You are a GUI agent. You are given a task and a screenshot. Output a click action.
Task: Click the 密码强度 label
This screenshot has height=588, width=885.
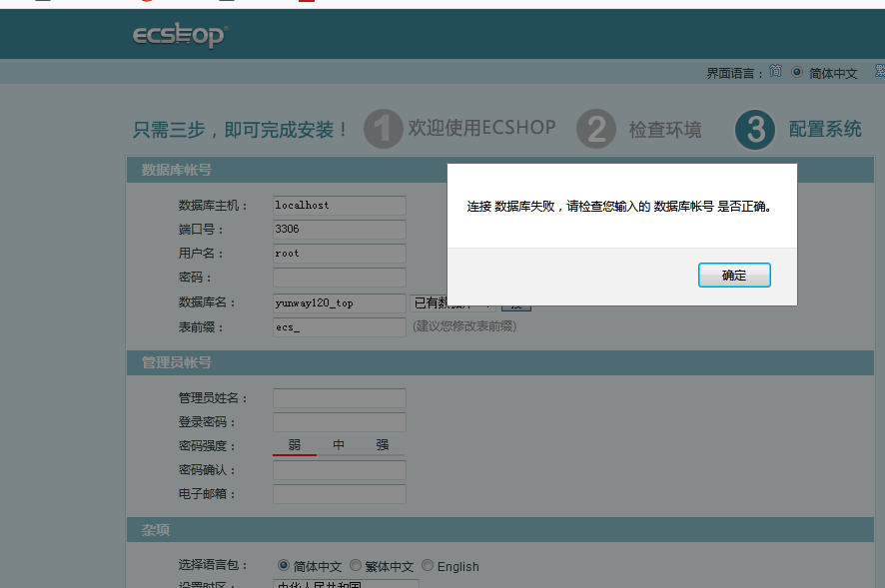tap(207, 446)
